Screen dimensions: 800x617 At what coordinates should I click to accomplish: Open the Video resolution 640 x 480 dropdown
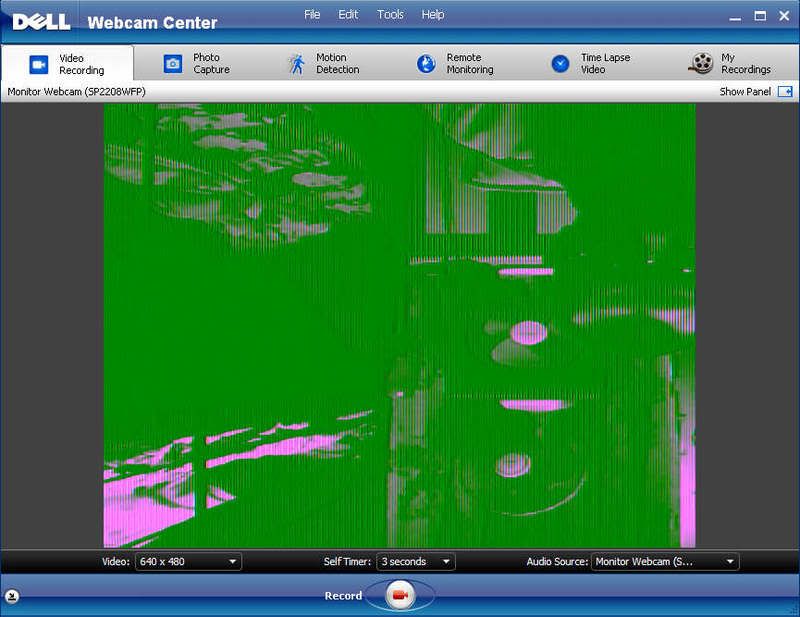tap(188, 562)
